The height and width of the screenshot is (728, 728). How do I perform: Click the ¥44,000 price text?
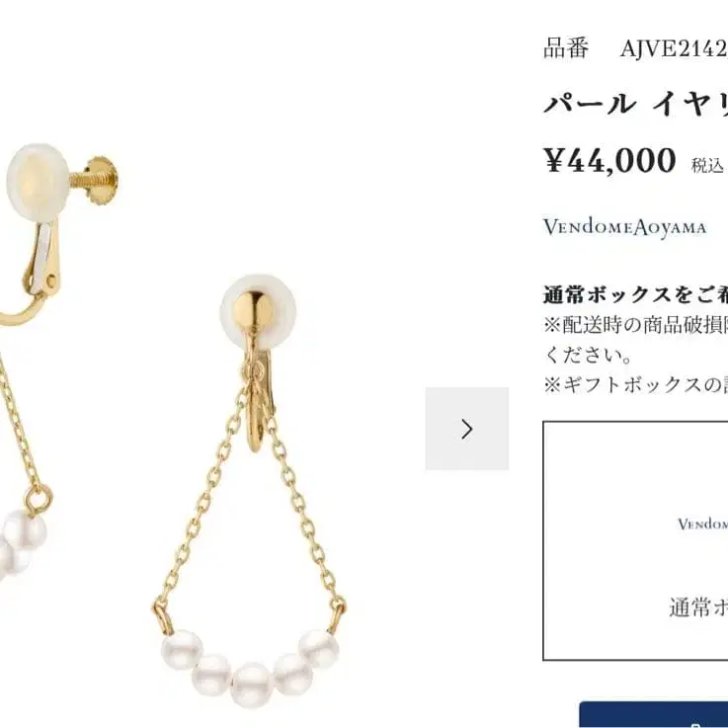[609, 160]
